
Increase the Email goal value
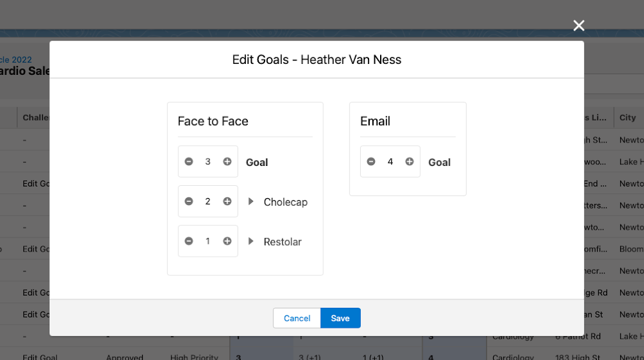tap(410, 161)
